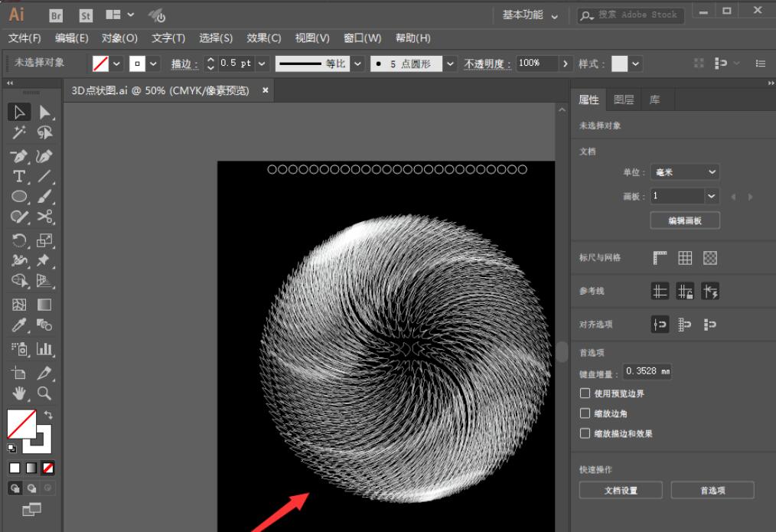Choose the Lasso tool
This screenshot has height=532, width=776.
pos(44,132)
